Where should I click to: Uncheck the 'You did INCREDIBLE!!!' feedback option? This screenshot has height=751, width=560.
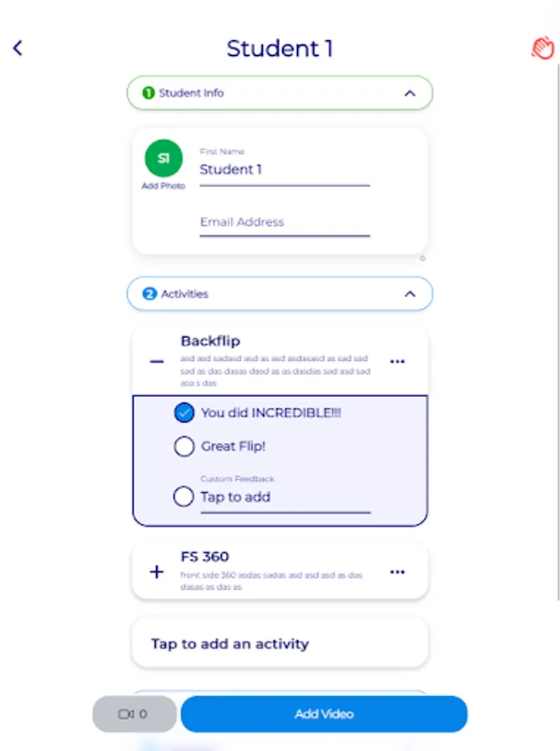[x=184, y=412]
